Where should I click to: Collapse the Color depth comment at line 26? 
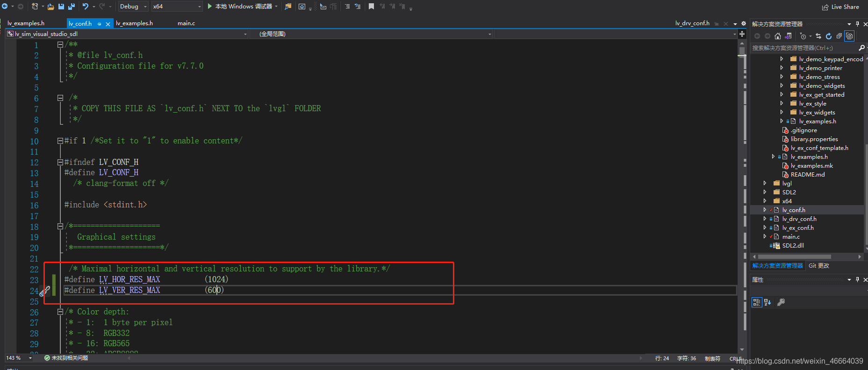60,312
